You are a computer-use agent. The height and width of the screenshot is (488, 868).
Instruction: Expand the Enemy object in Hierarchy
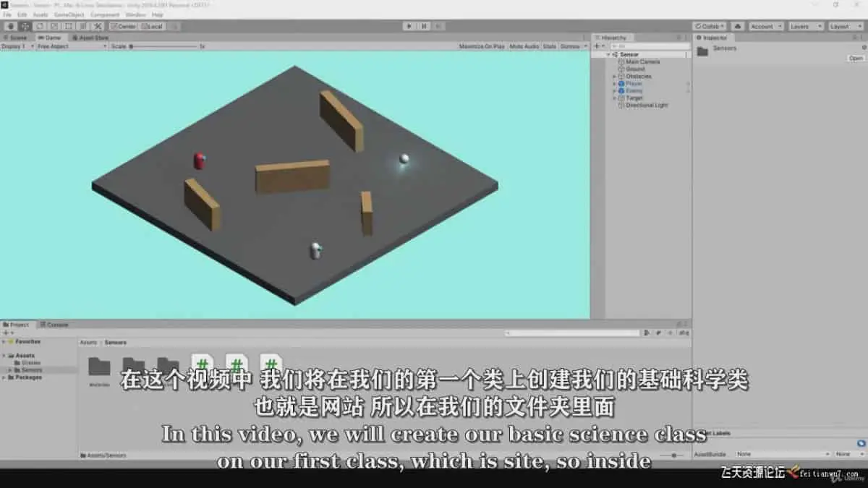(x=615, y=91)
